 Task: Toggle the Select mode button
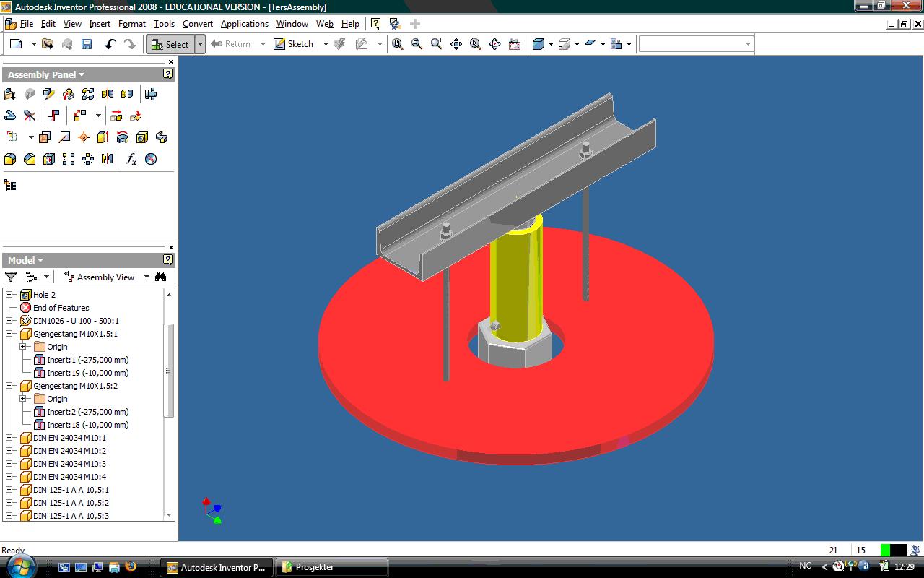click(170, 44)
